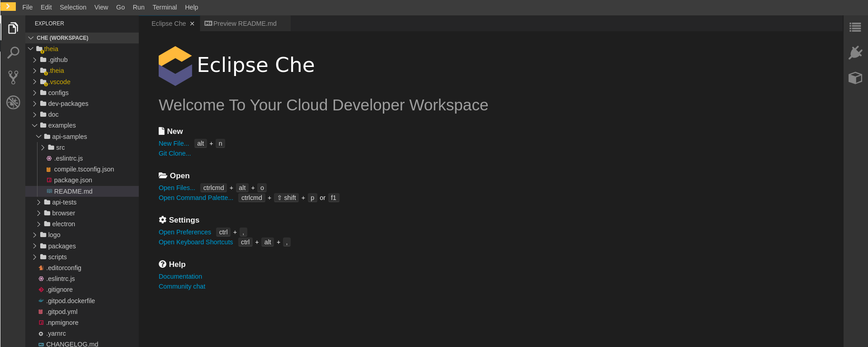This screenshot has height=347, width=868.
Task: Switch to Preview README.md tab
Action: pyautogui.click(x=245, y=24)
